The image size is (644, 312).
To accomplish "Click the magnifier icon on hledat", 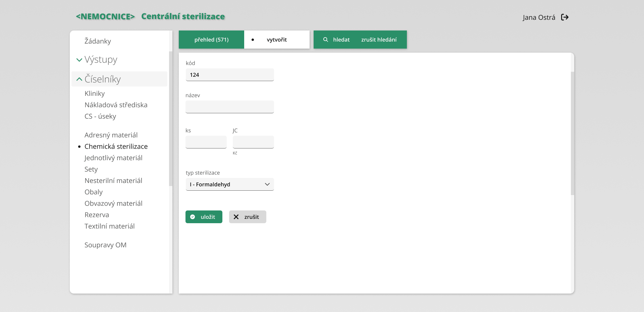I will tap(325, 40).
